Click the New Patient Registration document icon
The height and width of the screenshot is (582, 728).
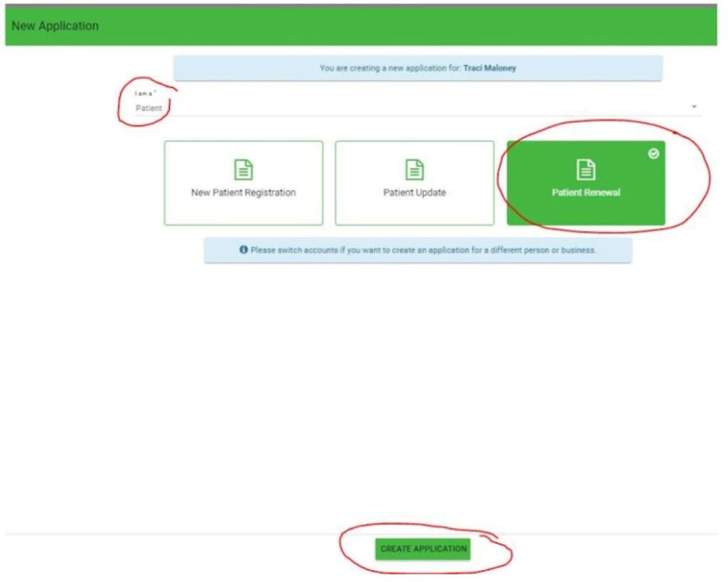tap(243, 169)
